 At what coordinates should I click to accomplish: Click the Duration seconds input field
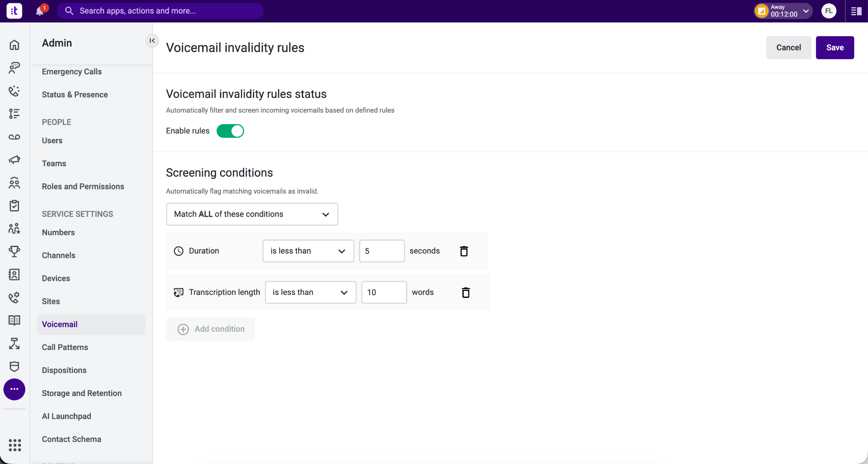(x=382, y=251)
